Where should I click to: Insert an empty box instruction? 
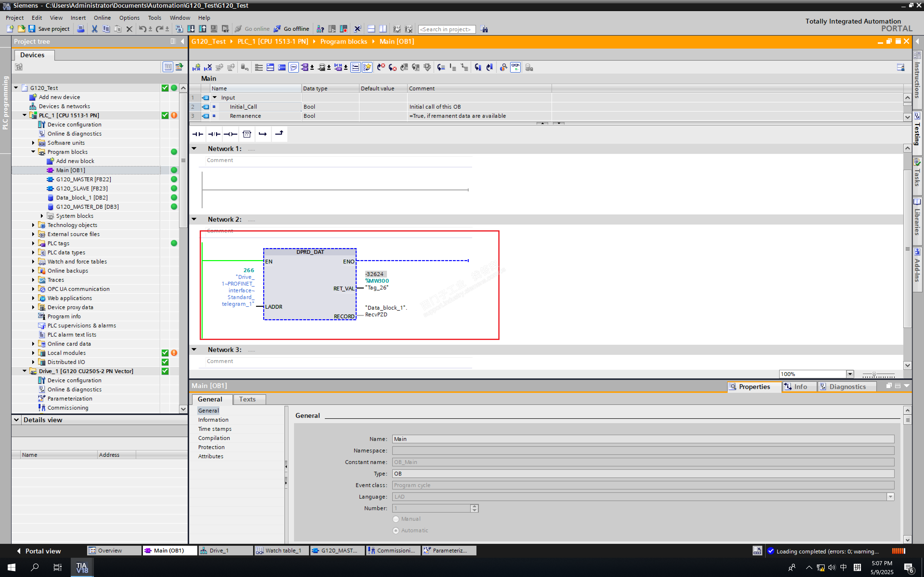point(247,134)
